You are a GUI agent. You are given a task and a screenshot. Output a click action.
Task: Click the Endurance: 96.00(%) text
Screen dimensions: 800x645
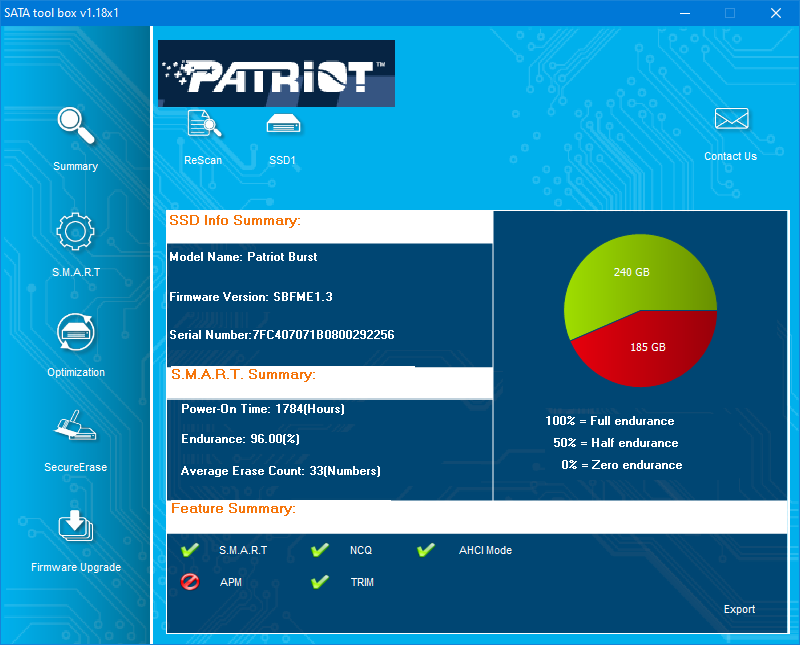(x=240, y=439)
